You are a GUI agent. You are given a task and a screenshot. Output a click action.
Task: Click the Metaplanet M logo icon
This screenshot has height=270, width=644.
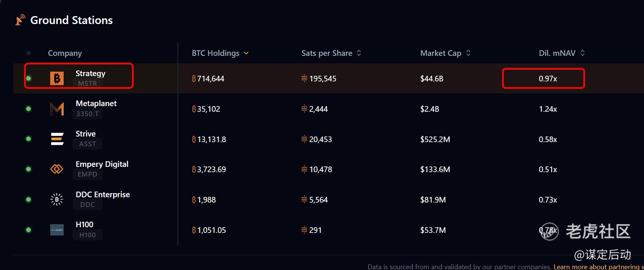pyautogui.click(x=57, y=109)
